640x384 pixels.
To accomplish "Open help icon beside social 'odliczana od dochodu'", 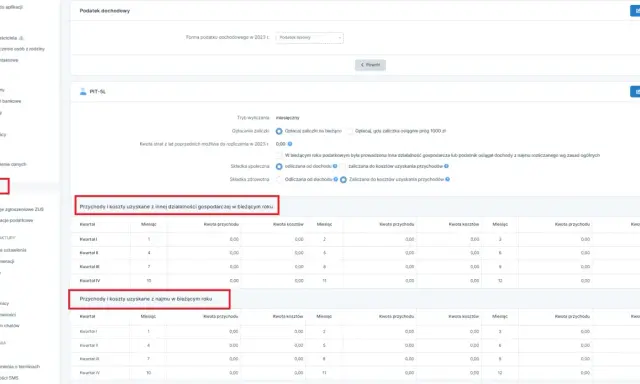I will 335,166.
